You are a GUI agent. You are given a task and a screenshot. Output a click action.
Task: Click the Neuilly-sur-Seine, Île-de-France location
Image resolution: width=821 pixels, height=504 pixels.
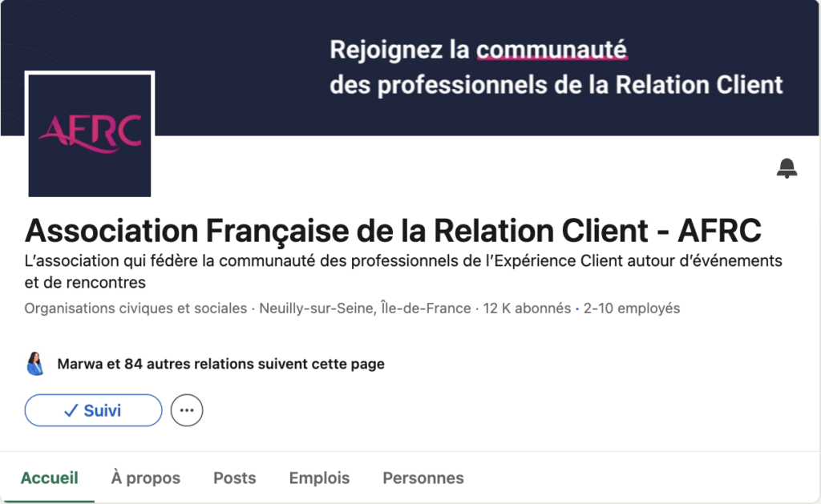365,308
